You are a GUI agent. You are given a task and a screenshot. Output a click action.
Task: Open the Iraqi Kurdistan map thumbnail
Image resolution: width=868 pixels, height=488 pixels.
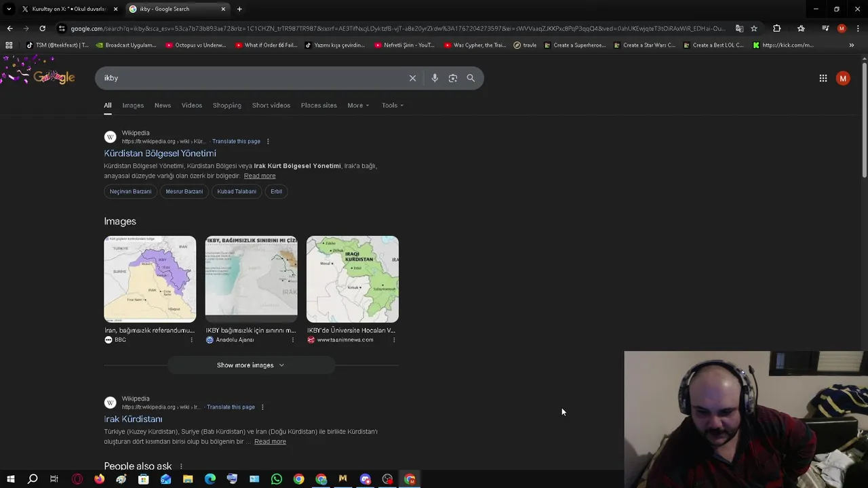click(353, 279)
